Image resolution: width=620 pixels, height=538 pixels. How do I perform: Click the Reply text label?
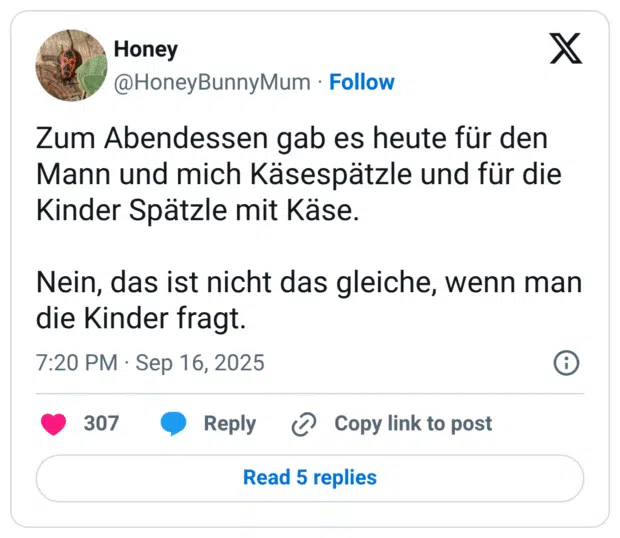230,423
